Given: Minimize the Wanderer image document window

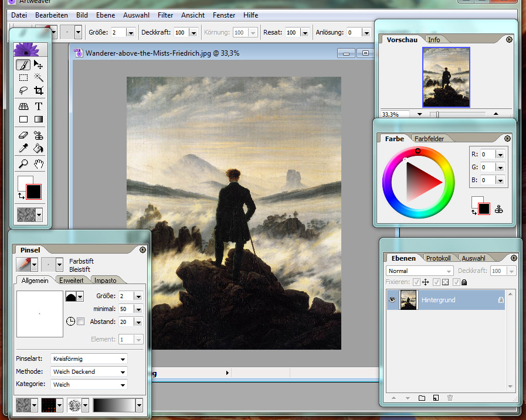Looking at the screenshot, I should click(346, 53).
